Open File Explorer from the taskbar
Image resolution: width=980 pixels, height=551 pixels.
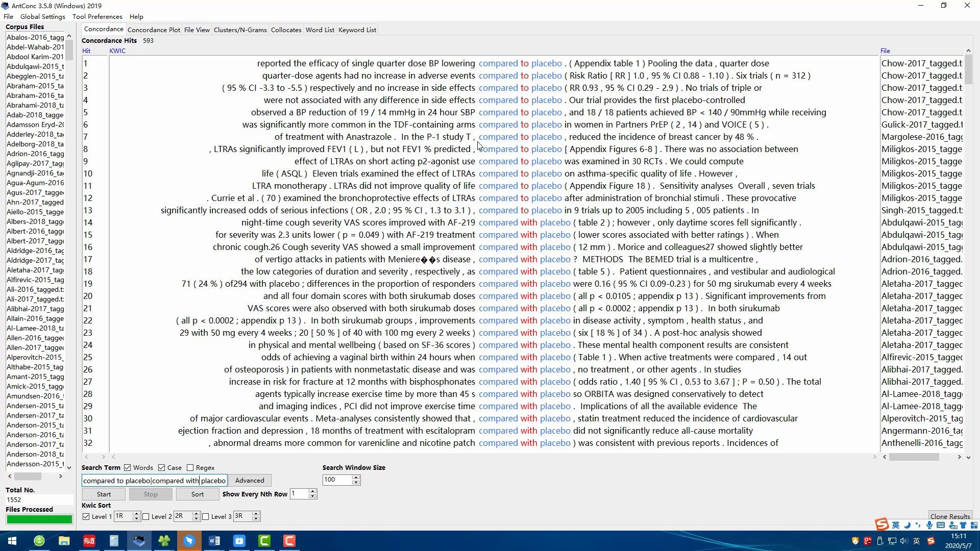(x=64, y=541)
